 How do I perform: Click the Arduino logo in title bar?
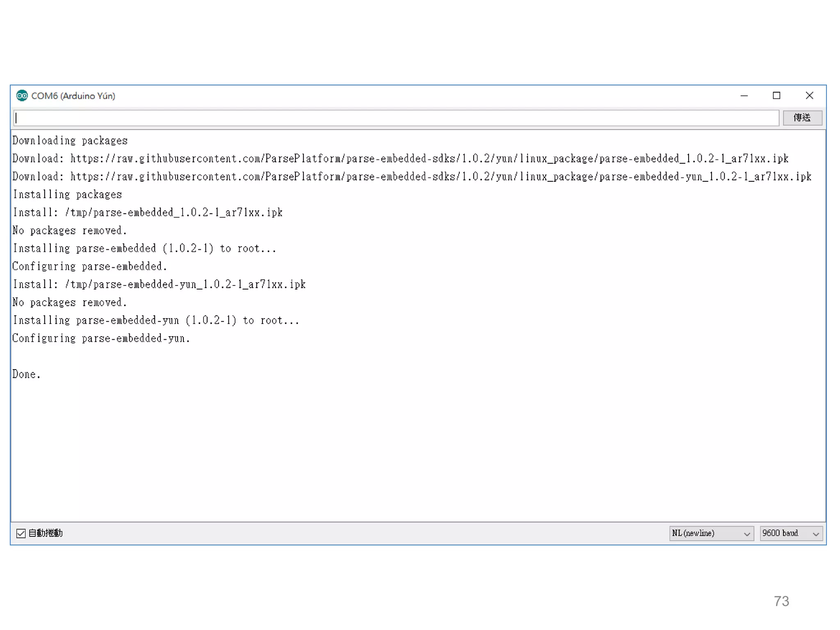click(x=22, y=96)
